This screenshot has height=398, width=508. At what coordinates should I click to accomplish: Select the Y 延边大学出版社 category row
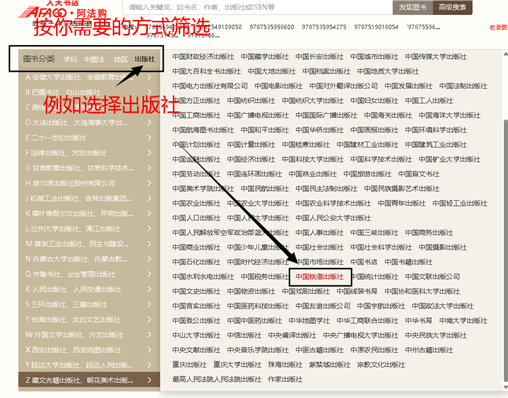[89, 365]
